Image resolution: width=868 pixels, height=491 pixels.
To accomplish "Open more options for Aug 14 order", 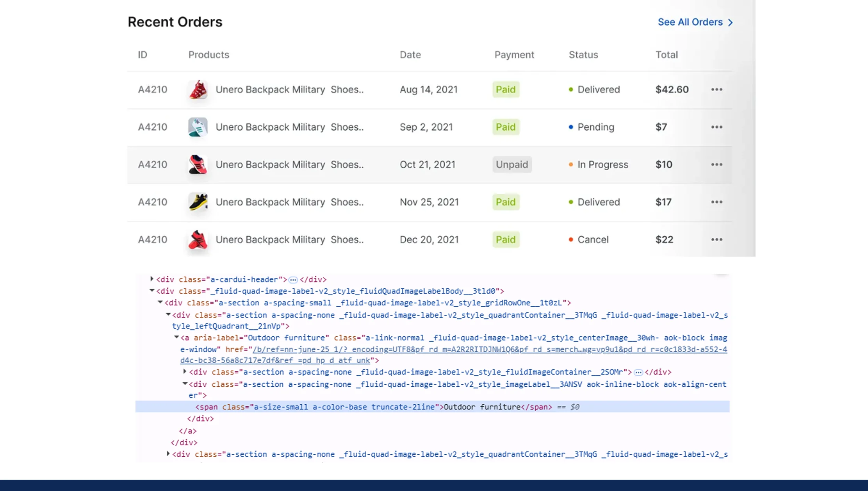I will [x=717, y=89].
